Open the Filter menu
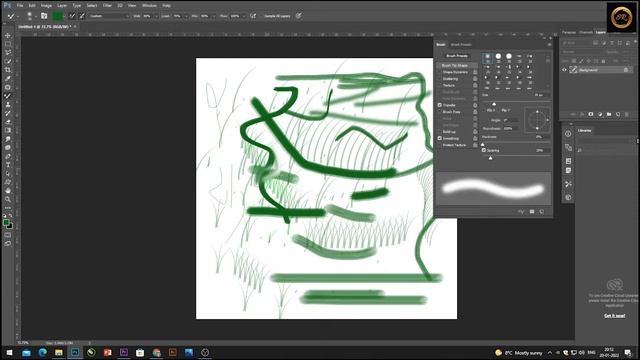640x360 pixels. (107, 6)
